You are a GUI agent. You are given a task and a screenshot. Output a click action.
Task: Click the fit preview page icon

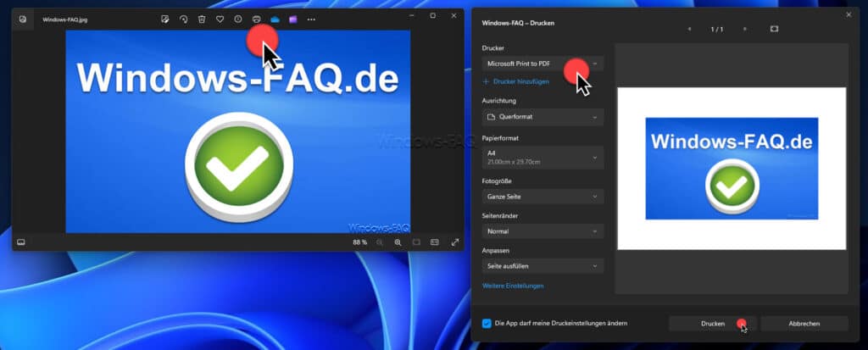point(774,29)
